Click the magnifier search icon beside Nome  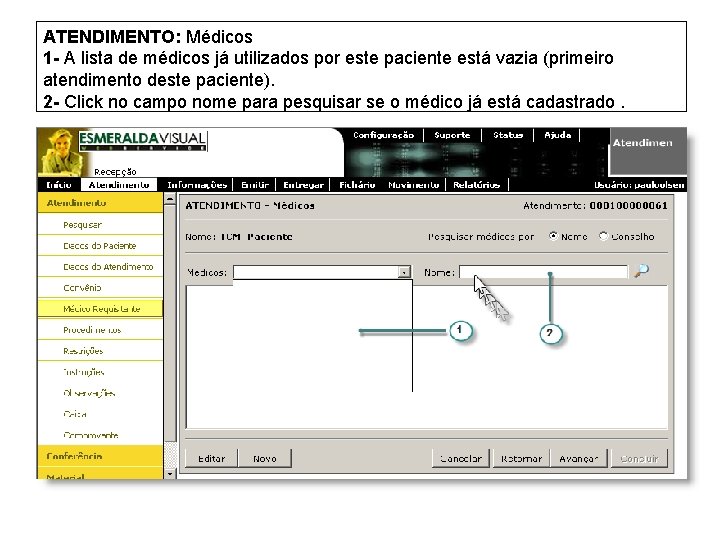click(641, 271)
